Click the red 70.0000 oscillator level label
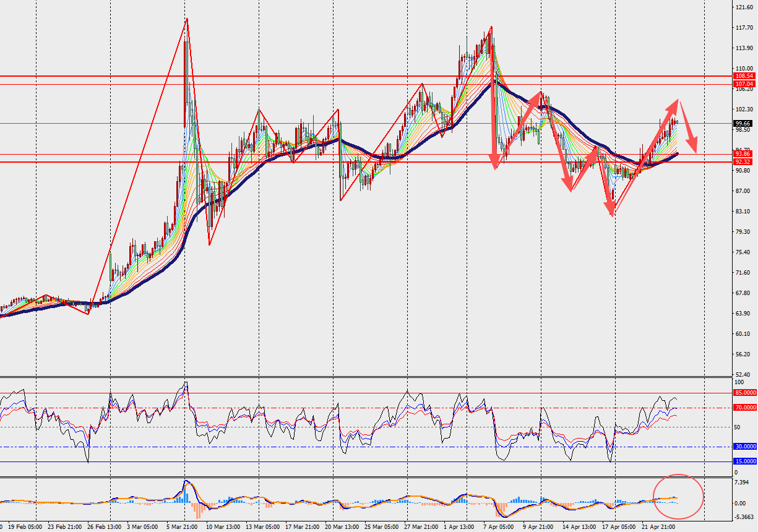Screen dimensions: 758x532 744,408
